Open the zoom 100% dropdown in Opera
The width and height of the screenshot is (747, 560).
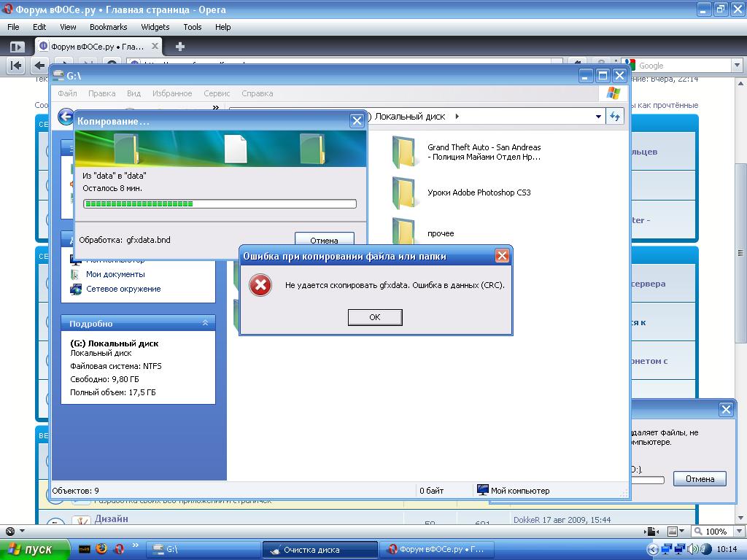(x=734, y=532)
